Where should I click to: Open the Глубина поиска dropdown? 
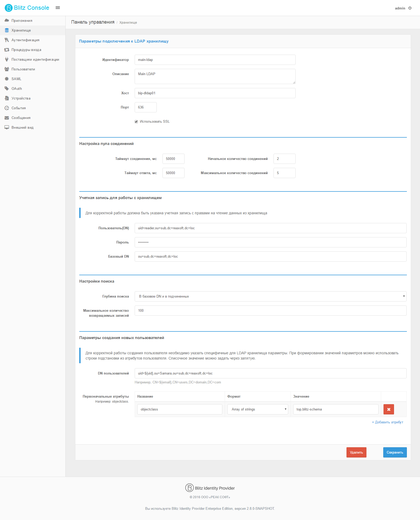click(x=271, y=296)
